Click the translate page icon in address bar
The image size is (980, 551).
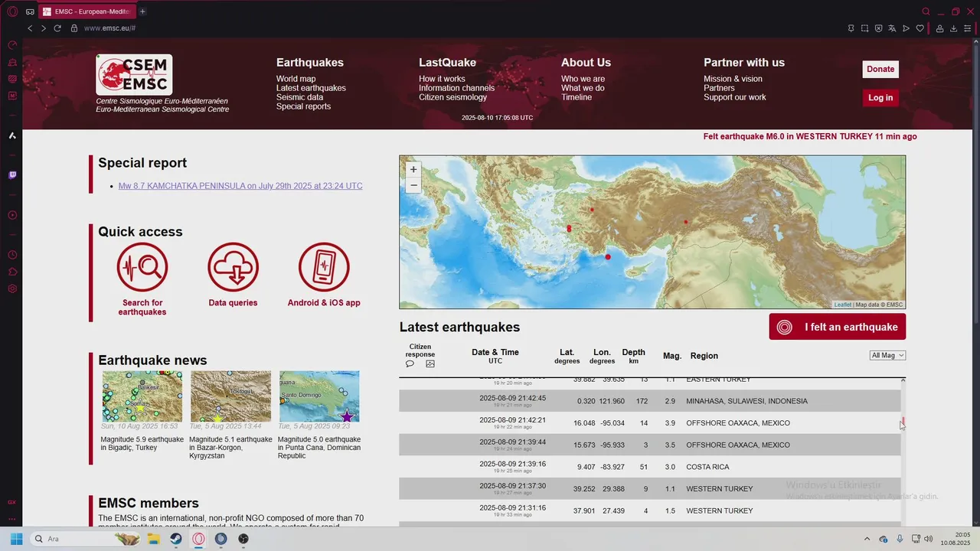pos(892,28)
